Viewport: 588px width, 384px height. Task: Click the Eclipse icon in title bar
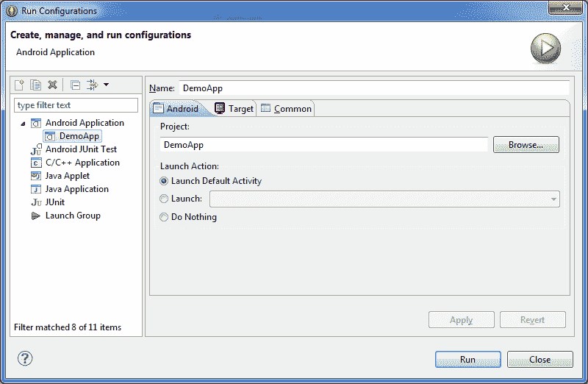[12, 11]
